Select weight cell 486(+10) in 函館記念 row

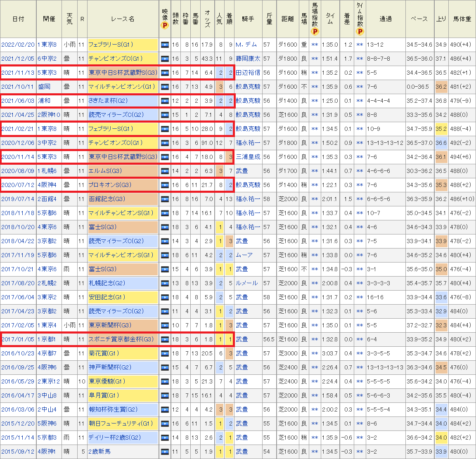462,199
